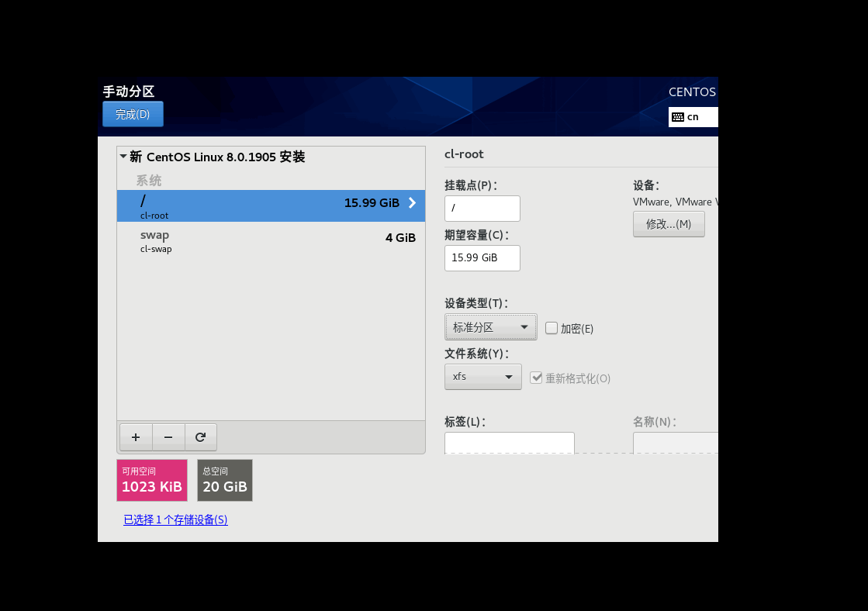Click the + icon to add a mount point
The height and width of the screenshot is (611, 868).
point(136,437)
